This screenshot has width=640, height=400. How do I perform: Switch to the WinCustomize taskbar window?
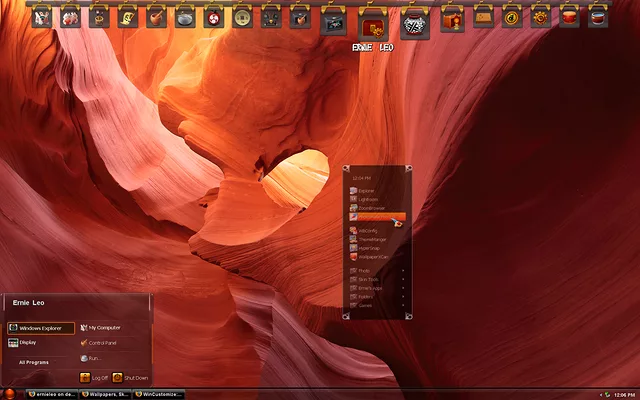[160, 394]
